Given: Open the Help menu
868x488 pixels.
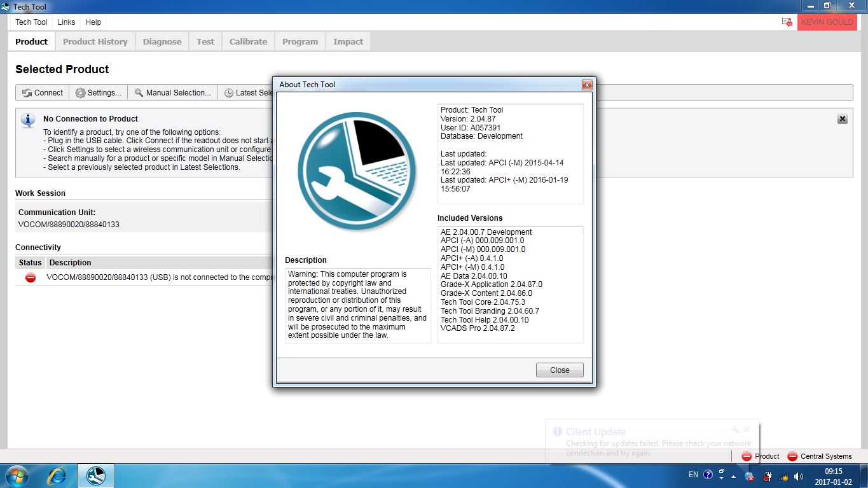Looking at the screenshot, I should coord(93,22).
